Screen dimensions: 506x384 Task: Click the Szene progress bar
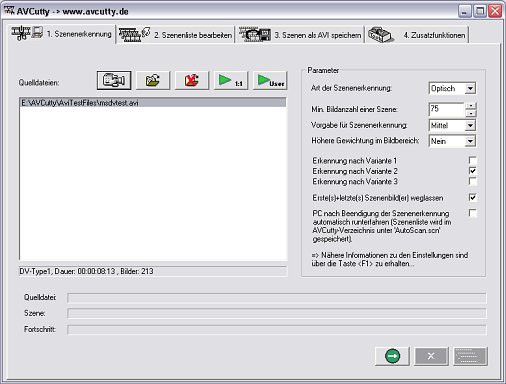pos(277,313)
